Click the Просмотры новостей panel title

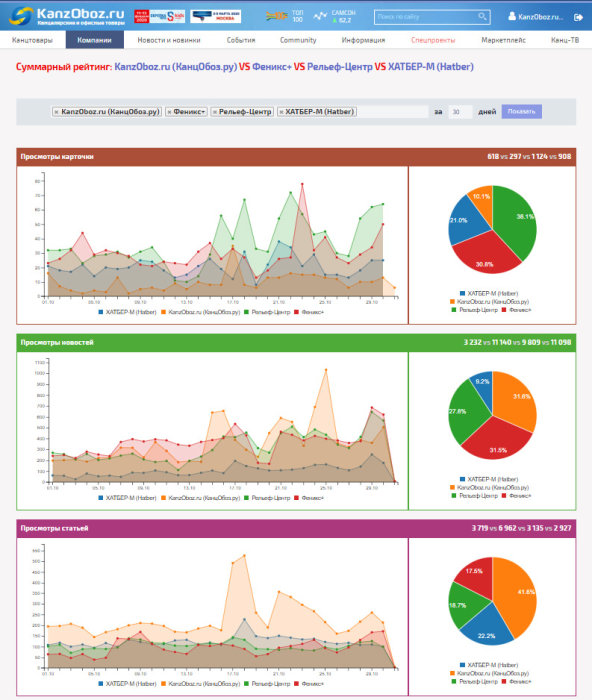[x=57, y=342]
